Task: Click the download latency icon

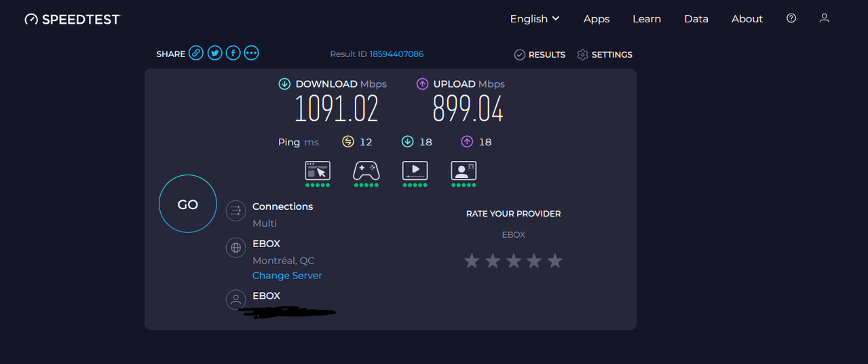Action: pos(407,141)
